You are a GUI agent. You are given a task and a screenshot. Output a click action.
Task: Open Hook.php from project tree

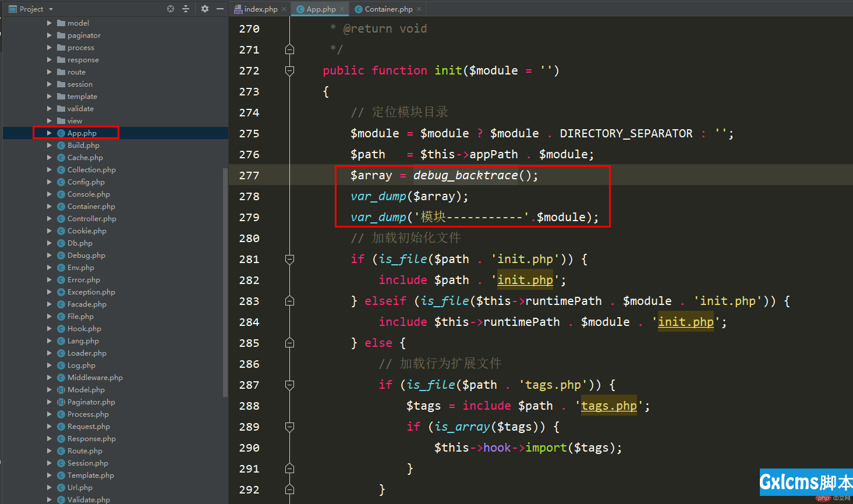(x=84, y=329)
